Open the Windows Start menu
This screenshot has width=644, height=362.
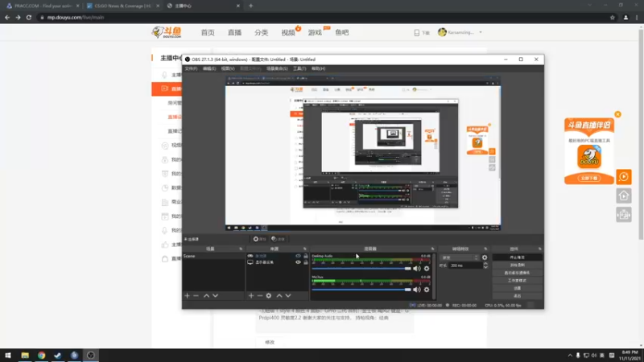coord(8,355)
